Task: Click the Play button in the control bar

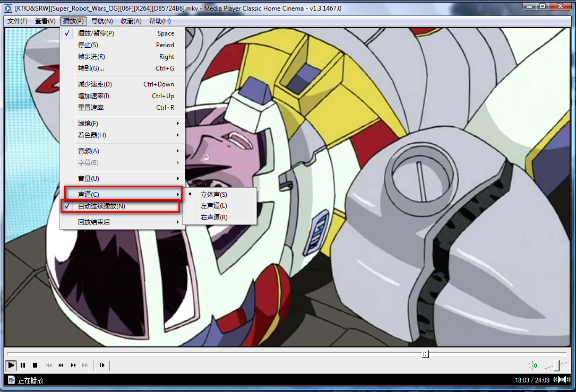Action: (x=11, y=365)
